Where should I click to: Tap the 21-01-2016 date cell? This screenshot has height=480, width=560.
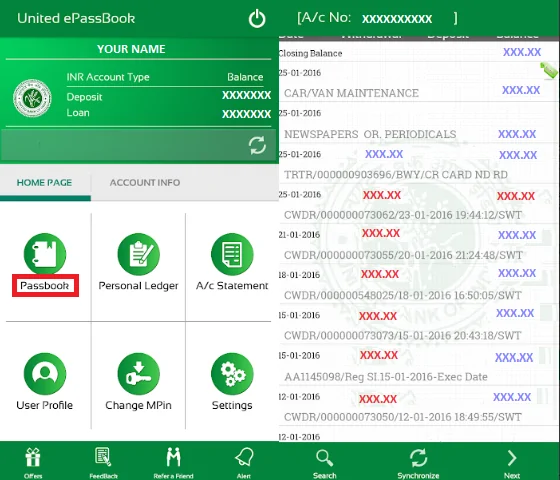tap(300, 235)
